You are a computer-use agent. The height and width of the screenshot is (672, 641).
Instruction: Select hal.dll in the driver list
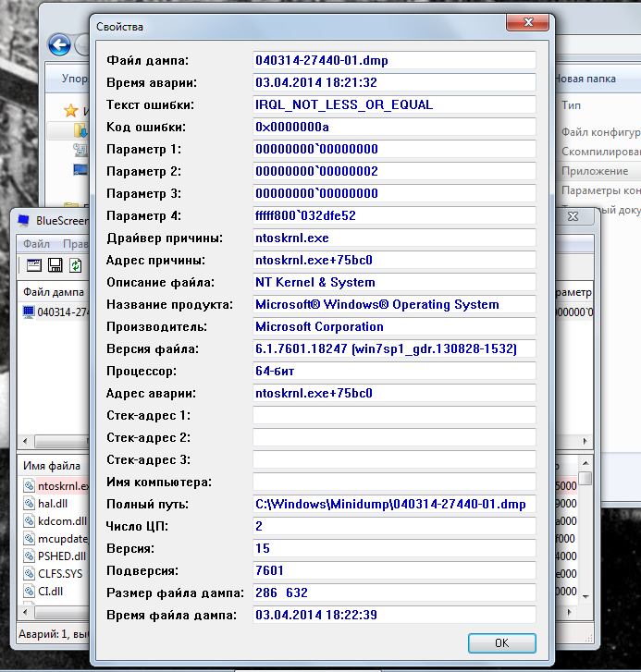click(x=52, y=504)
